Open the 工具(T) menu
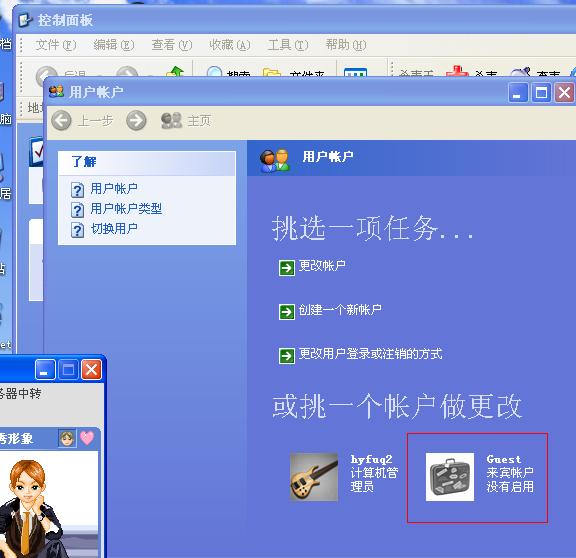 (x=288, y=45)
